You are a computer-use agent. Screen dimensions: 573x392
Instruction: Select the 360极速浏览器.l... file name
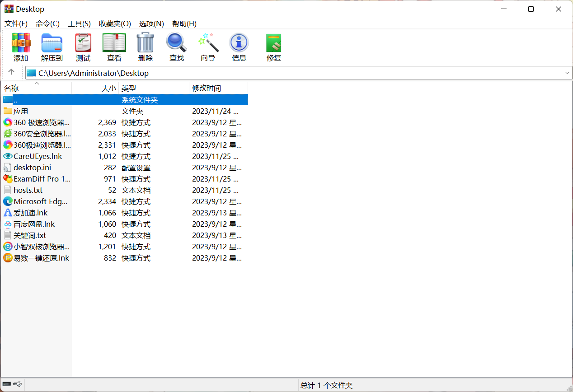click(42, 145)
